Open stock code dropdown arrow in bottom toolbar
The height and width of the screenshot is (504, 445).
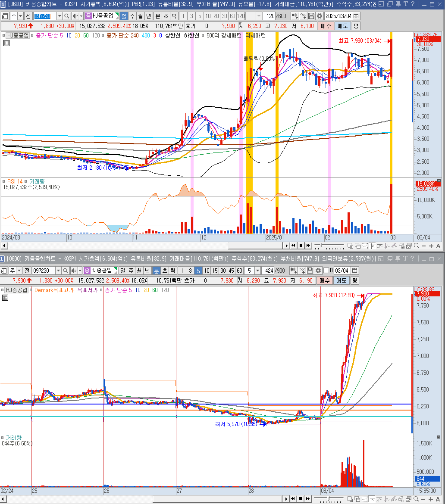tap(58, 271)
